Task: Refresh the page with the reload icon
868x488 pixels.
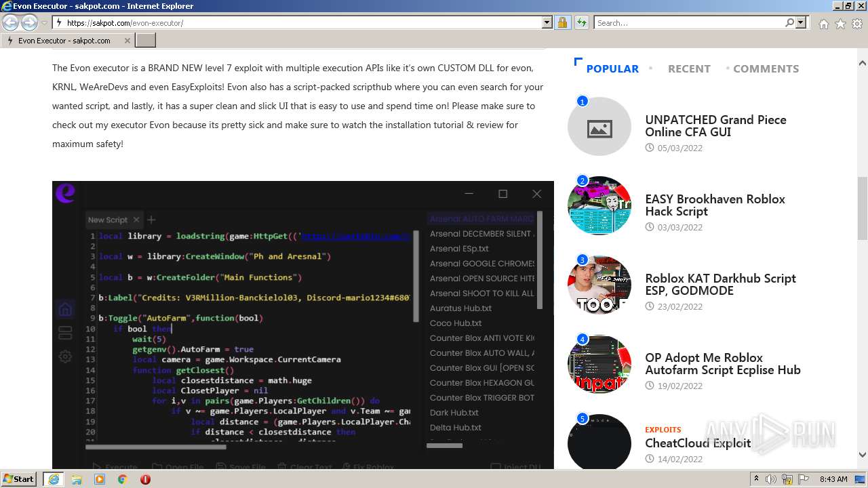Action: 581,22
